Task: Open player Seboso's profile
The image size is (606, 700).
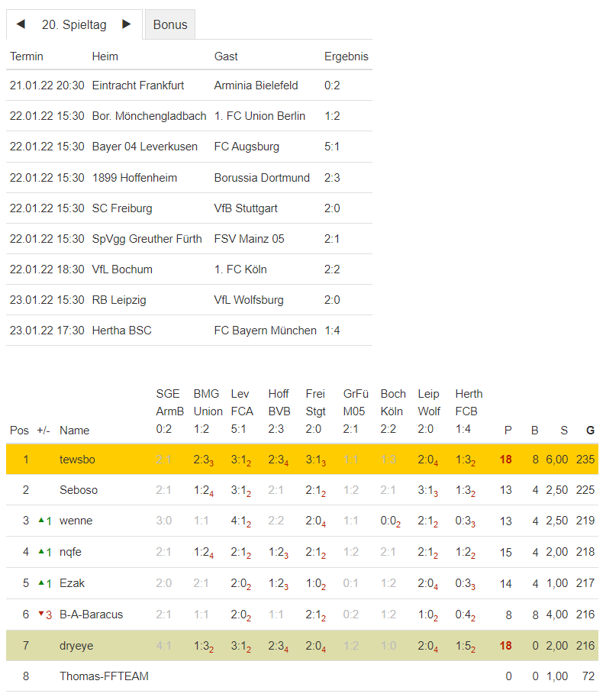Action: (79, 490)
